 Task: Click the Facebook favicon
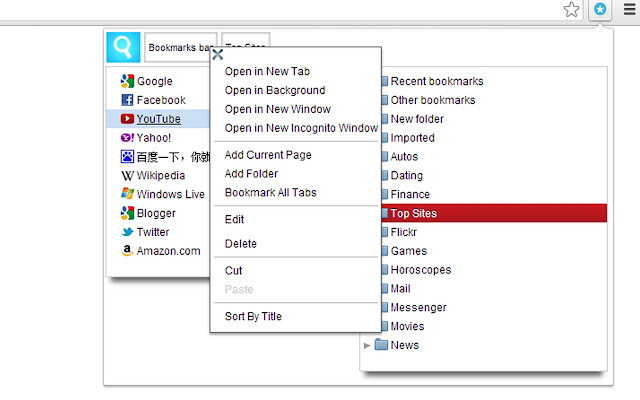(127, 100)
